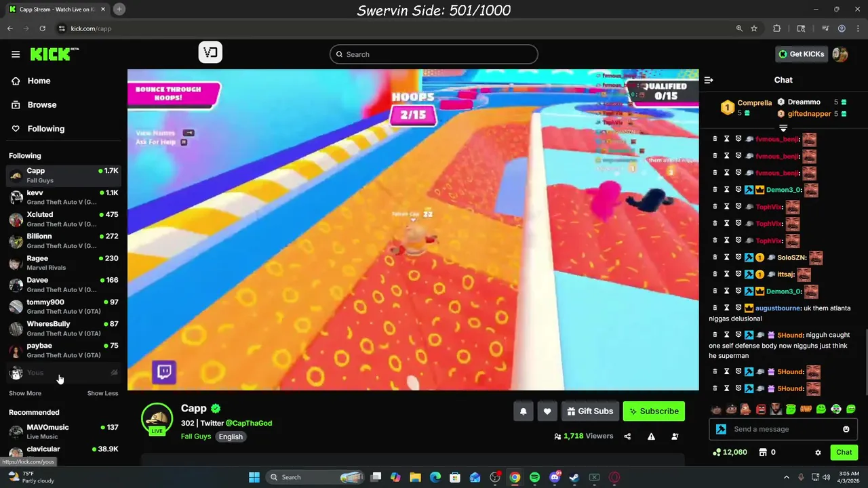Expand the following list with Show More
The height and width of the screenshot is (488, 868).
[x=25, y=393]
